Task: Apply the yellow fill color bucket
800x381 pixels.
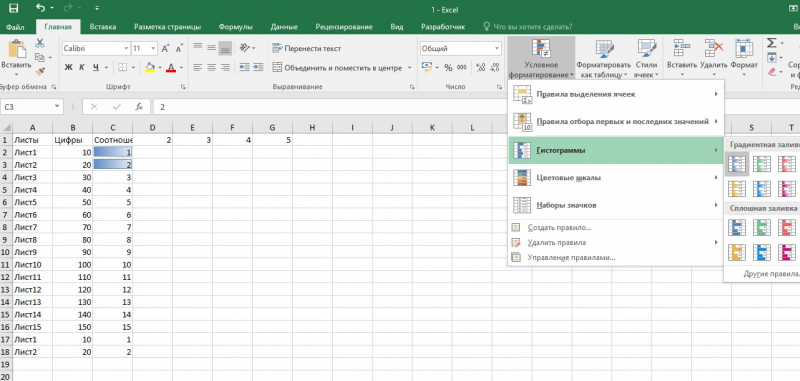Action: 149,67
